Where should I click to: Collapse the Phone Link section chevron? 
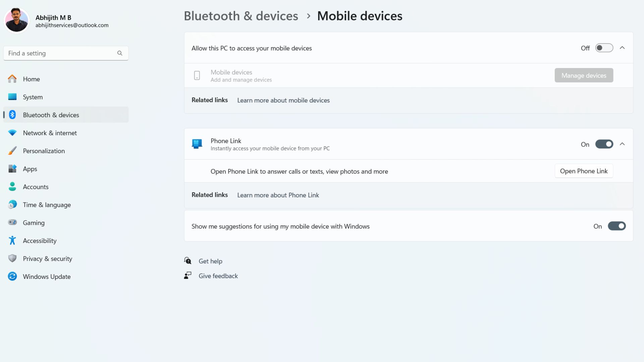(x=622, y=144)
